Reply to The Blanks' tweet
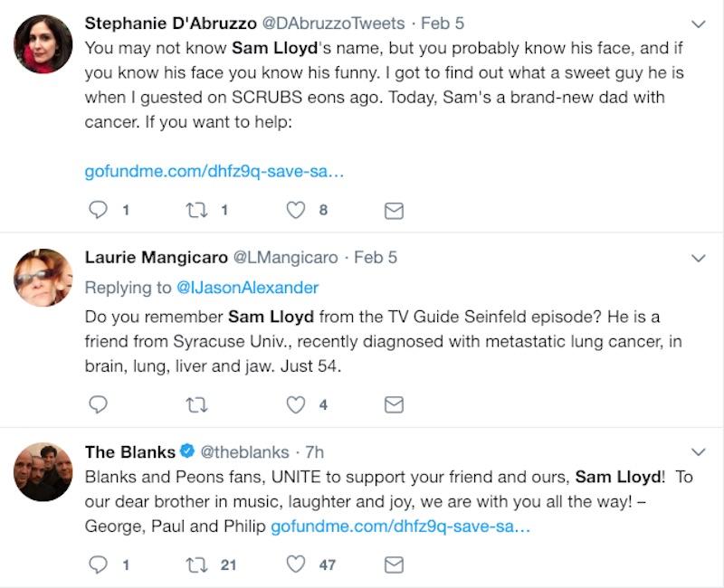 pos(99,564)
